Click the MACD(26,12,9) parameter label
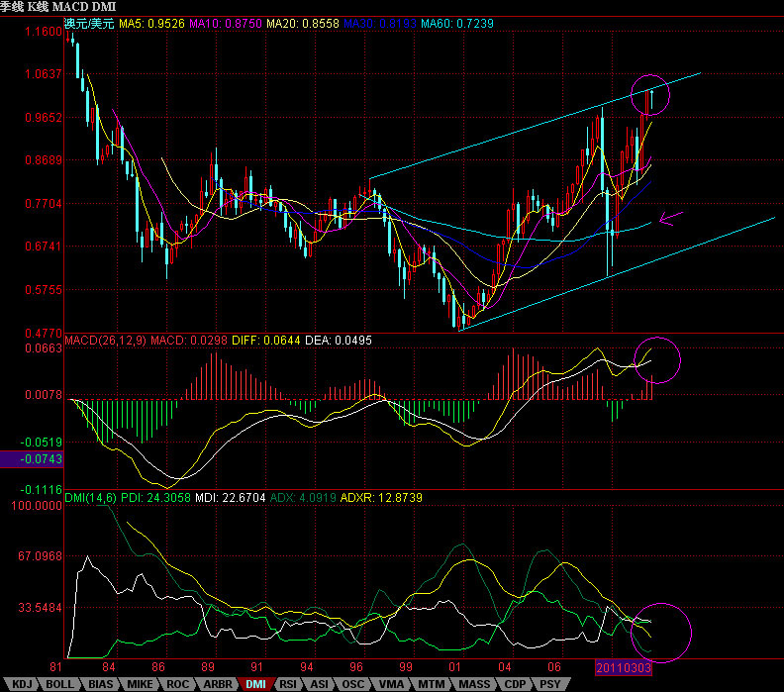The image size is (784, 692). pyautogui.click(x=106, y=341)
